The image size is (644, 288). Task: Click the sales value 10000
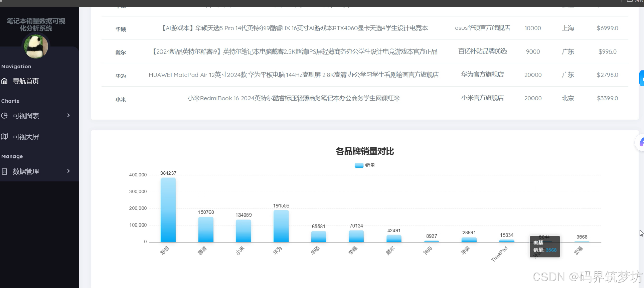pyautogui.click(x=533, y=28)
